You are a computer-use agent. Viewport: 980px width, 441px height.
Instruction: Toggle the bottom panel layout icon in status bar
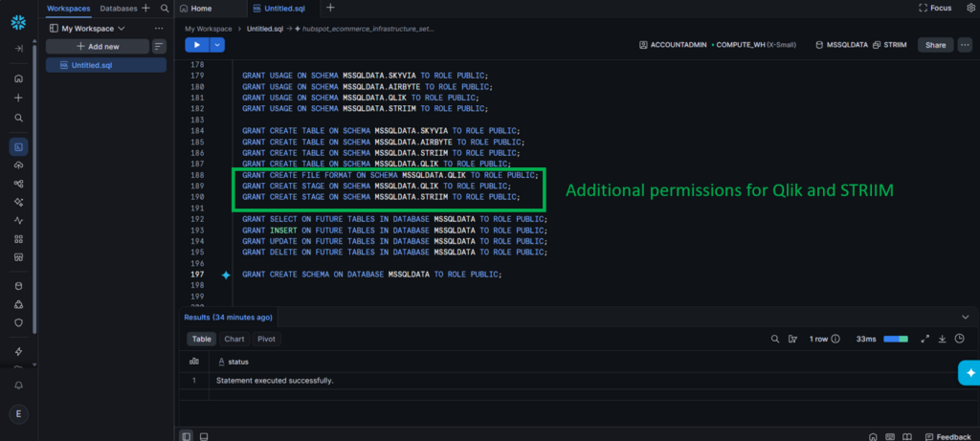204,436
